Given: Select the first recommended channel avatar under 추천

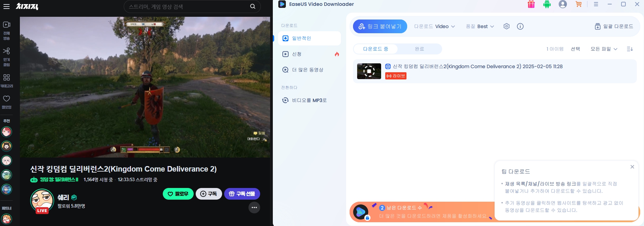Looking at the screenshot, I should point(7,132).
